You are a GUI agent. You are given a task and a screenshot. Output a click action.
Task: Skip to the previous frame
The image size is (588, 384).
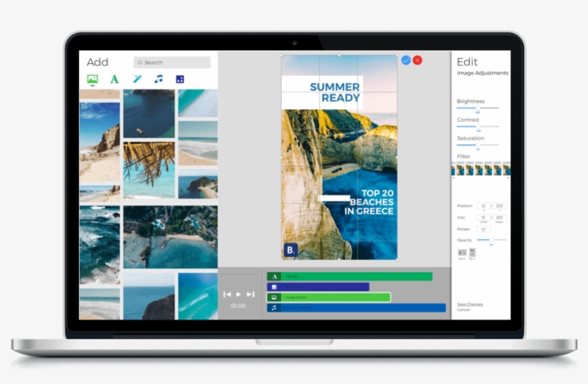pyautogui.click(x=227, y=294)
